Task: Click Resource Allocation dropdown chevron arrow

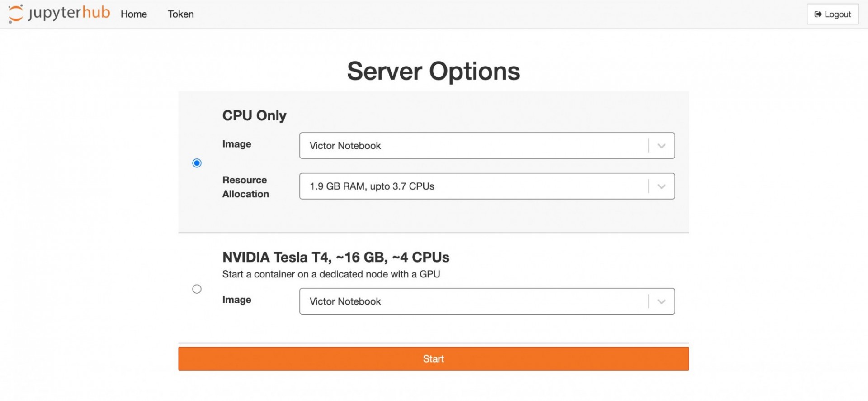Action: [x=661, y=186]
